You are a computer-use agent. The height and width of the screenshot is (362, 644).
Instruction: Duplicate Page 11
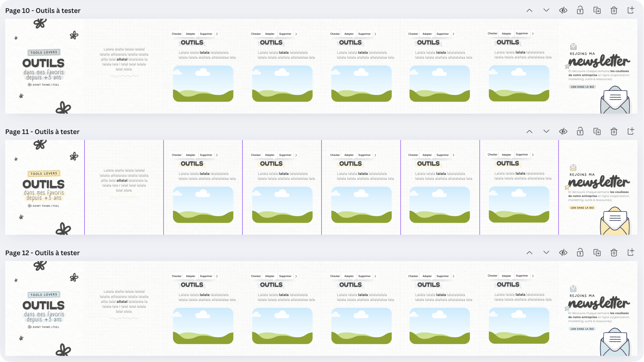click(597, 131)
